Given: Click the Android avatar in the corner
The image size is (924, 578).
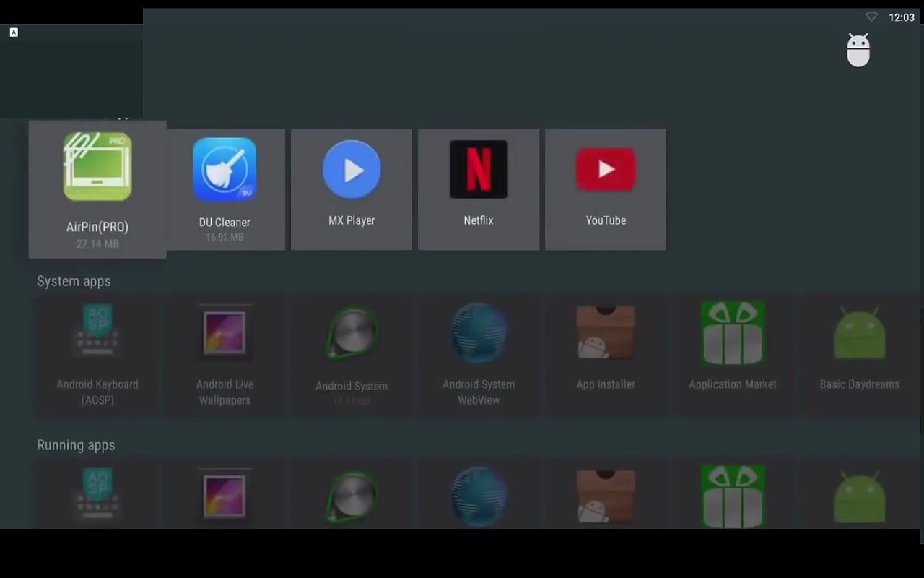Looking at the screenshot, I should click(x=858, y=51).
